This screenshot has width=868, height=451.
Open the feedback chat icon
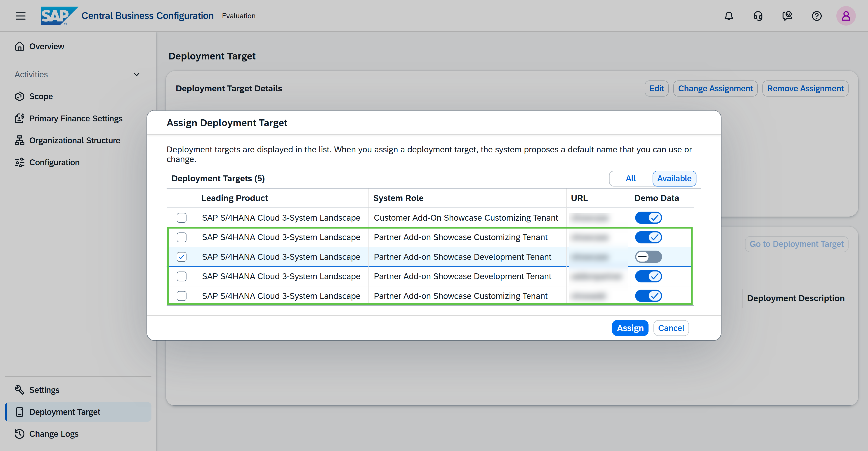(x=787, y=16)
